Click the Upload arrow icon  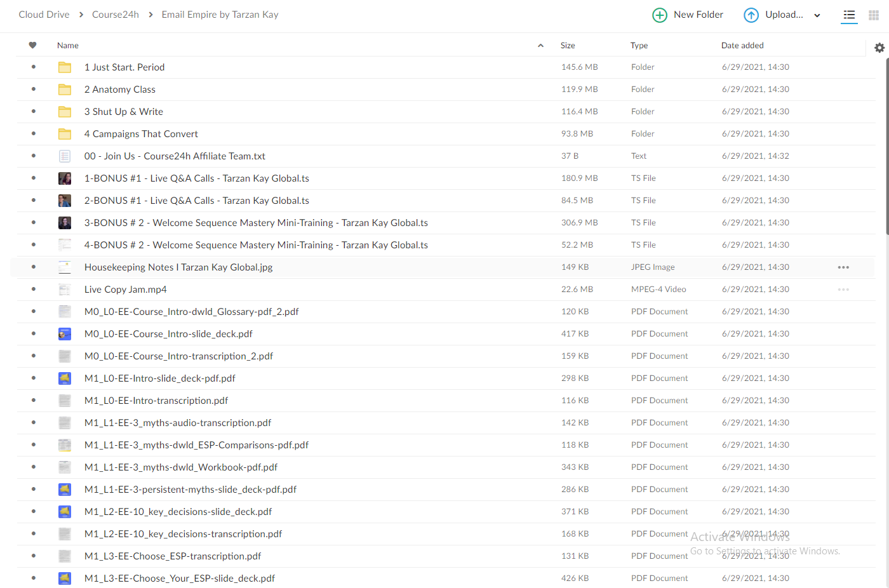click(x=751, y=15)
